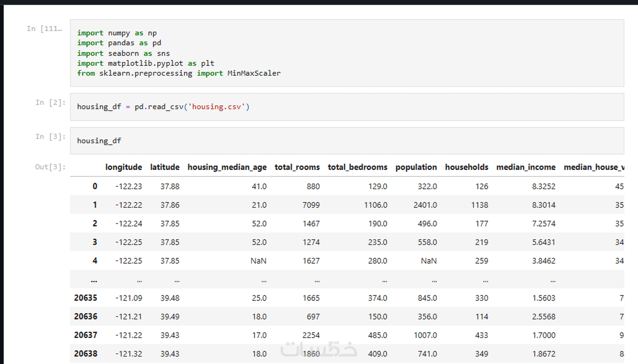This screenshot has width=638, height=364.
Task: Click median_income value 7.2574
Action: (x=544, y=224)
